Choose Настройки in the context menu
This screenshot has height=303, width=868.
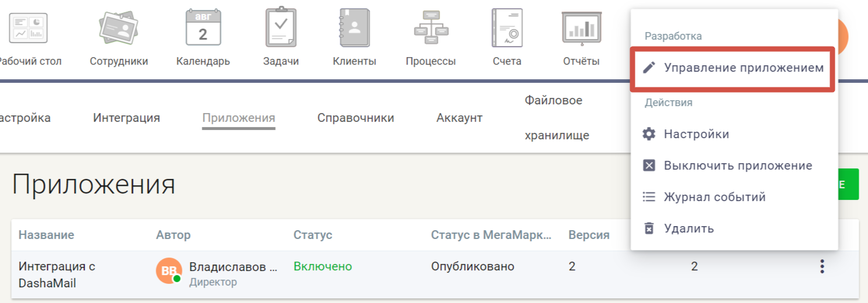[696, 134]
